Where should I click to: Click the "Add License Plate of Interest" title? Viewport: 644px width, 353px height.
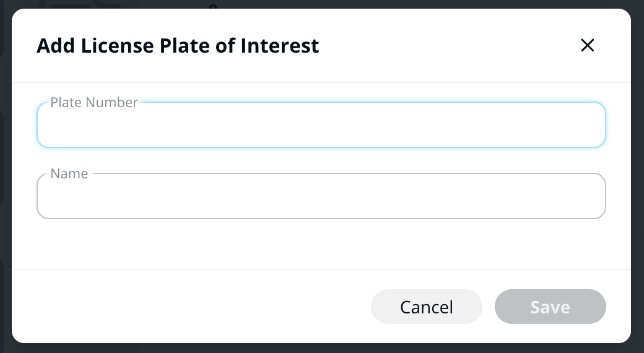(x=178, y=46)
